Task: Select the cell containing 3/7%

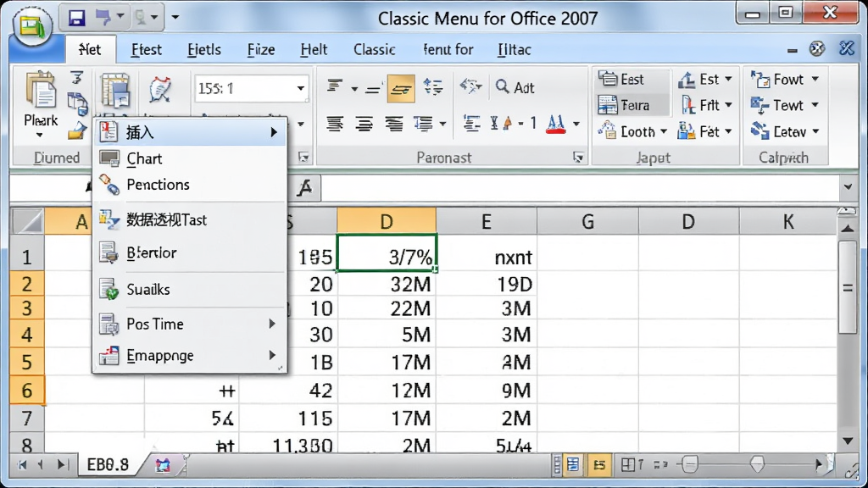Action: (387, 252)
